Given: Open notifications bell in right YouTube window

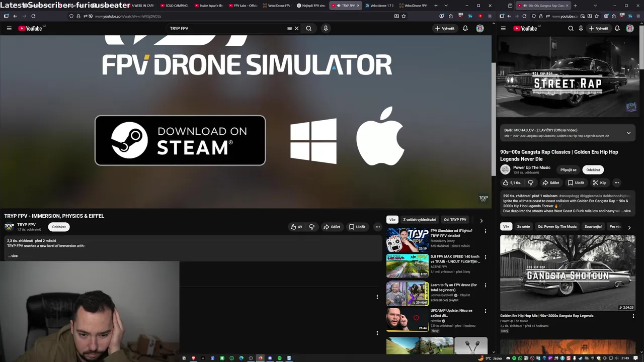Looking at the screenshot, I should 617,28.
